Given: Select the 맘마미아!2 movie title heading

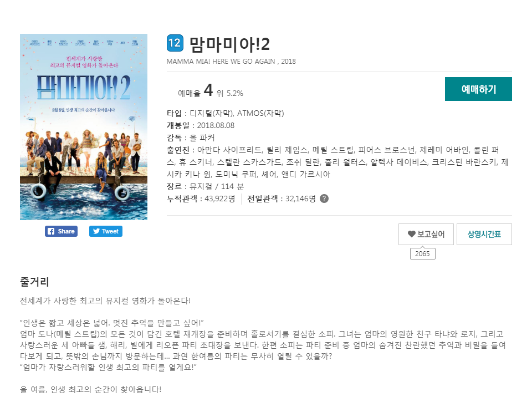Looking at the screenshot, I should (229, 44).
